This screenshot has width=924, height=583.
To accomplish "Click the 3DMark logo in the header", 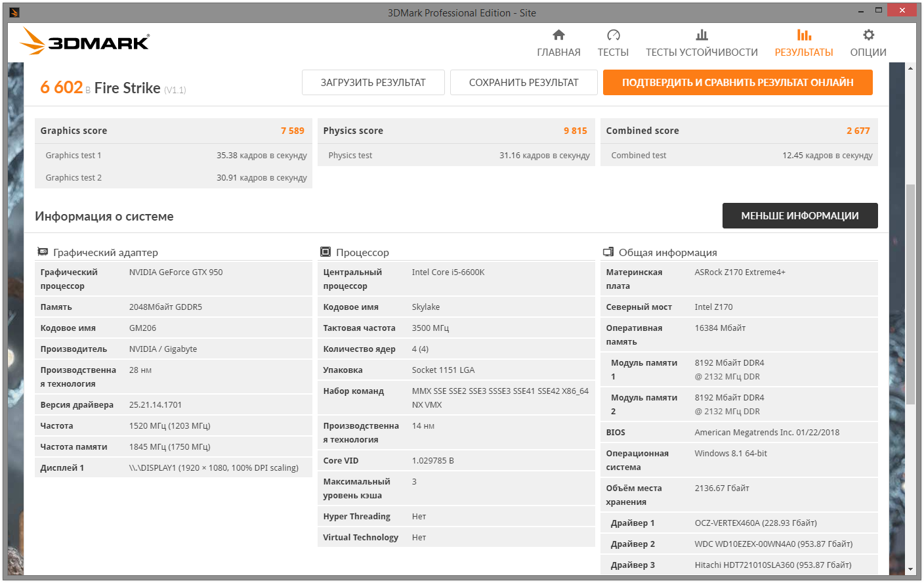I will tap(85, 41).
